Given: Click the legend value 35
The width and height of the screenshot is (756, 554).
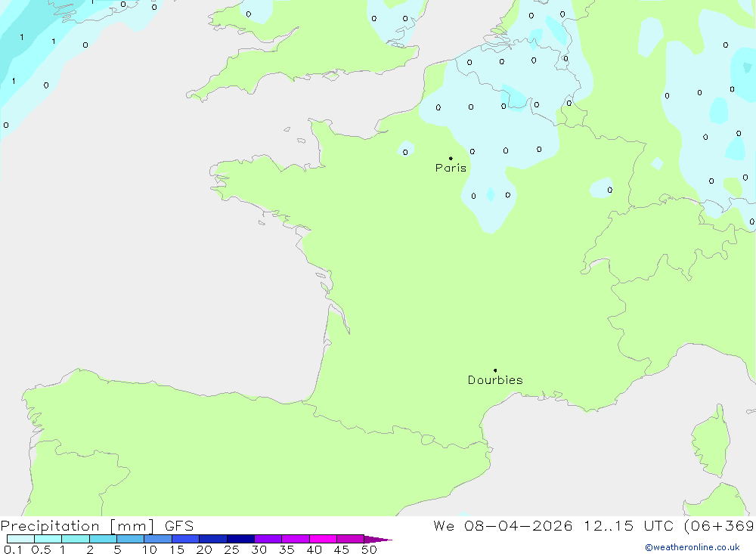Looking at the screenshot, I should click(x=287, y=549).
